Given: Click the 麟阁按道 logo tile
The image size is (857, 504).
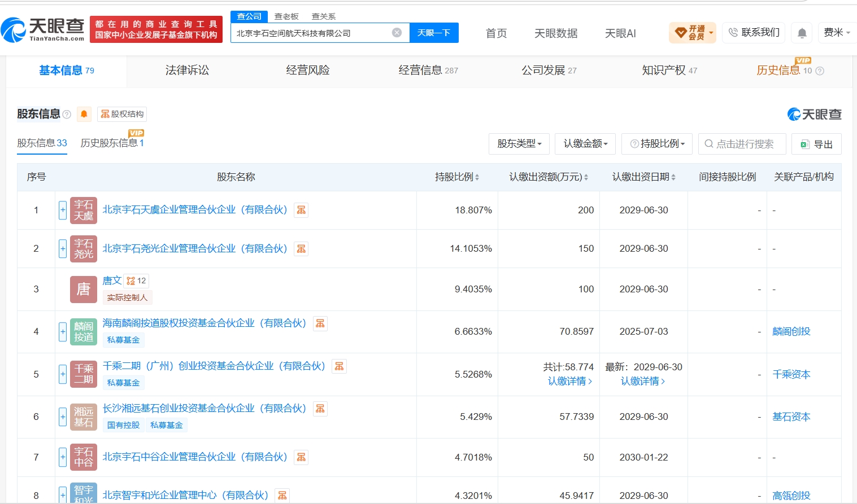Looking at the screenshot, I should tap(84, 332).
